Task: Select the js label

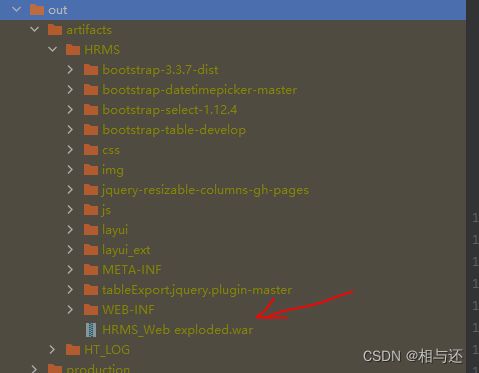Action: coord(106,210)
